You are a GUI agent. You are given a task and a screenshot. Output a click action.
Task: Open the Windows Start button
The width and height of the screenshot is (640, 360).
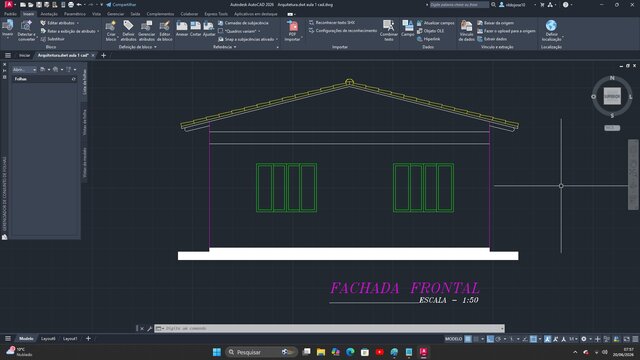click(x=217, y=352)
